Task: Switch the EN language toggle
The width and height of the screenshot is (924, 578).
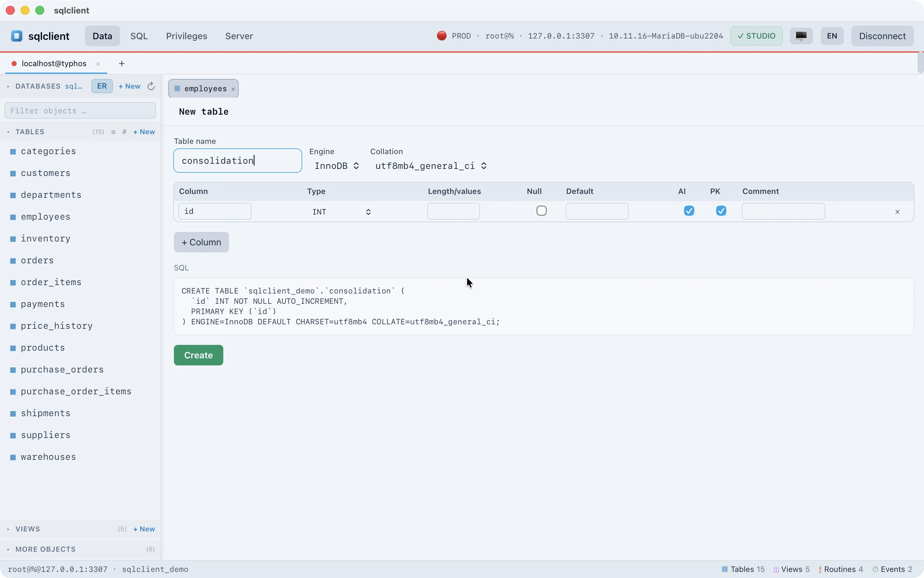Action: 832,36
